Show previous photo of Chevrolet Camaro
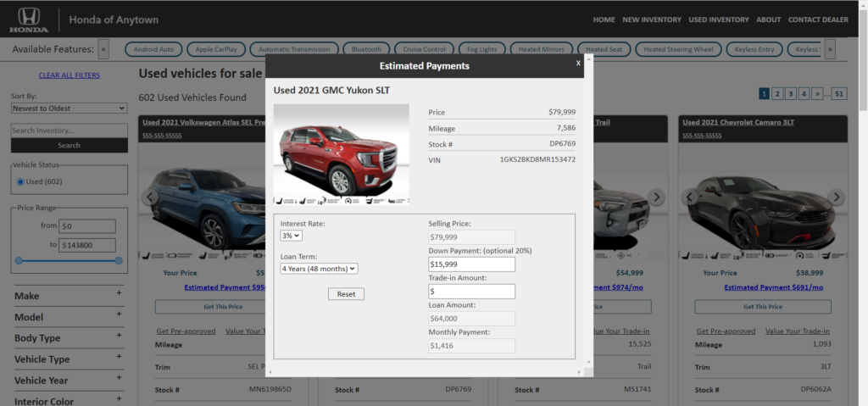Viewport: 868px width, 406px height. [690, 197]
